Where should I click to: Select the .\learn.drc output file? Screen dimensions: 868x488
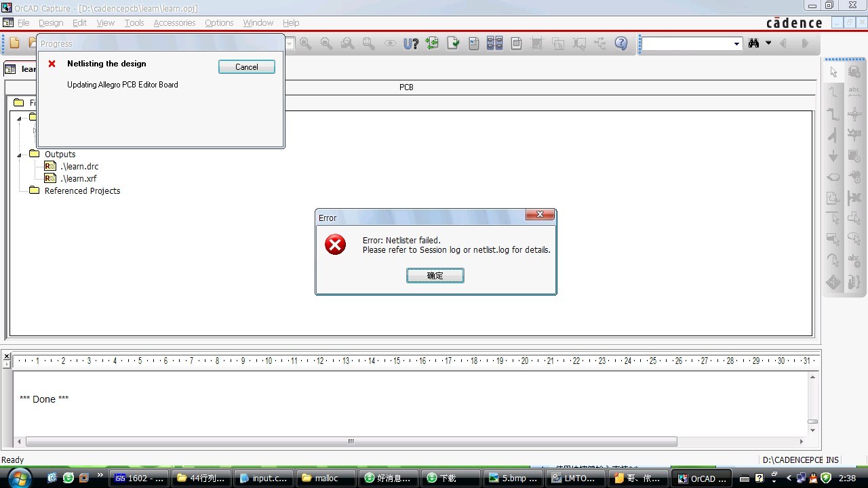(x=79, y=167)
